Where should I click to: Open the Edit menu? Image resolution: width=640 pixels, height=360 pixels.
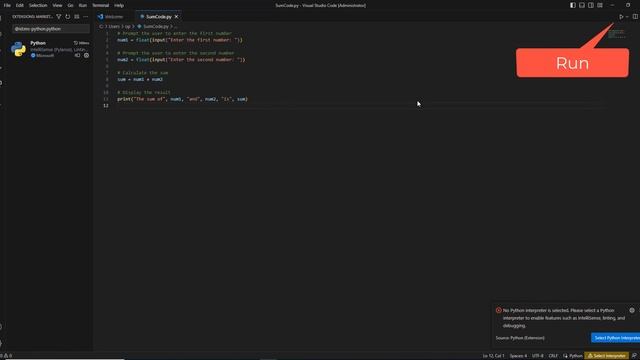coord(20,5)
